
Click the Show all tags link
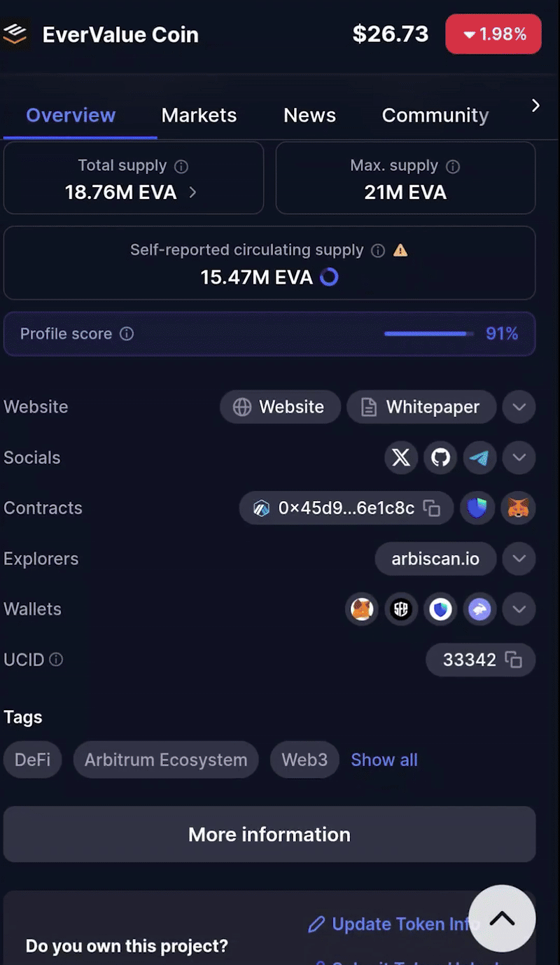coord(384,760)
